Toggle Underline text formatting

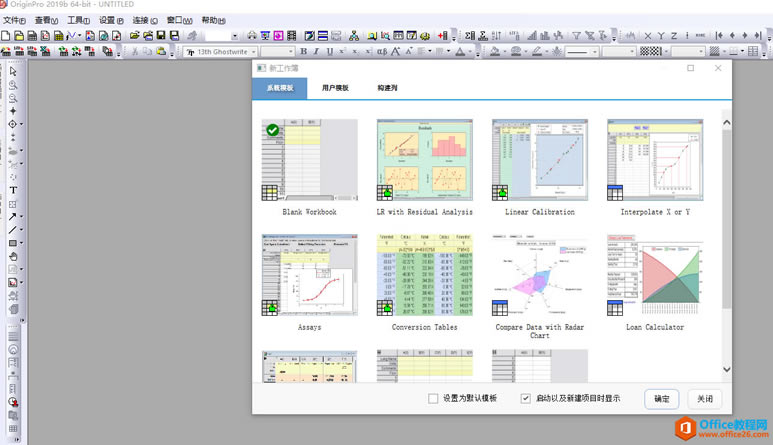point(329,51)
